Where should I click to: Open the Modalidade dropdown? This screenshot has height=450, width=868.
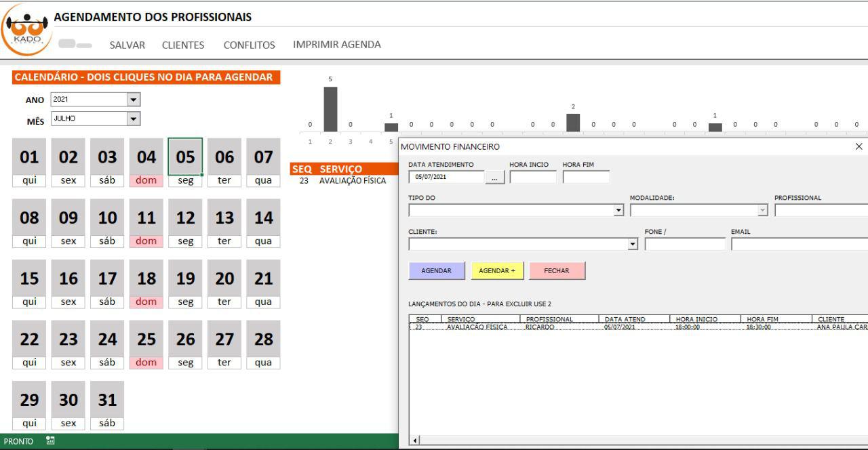pos(762,211)
